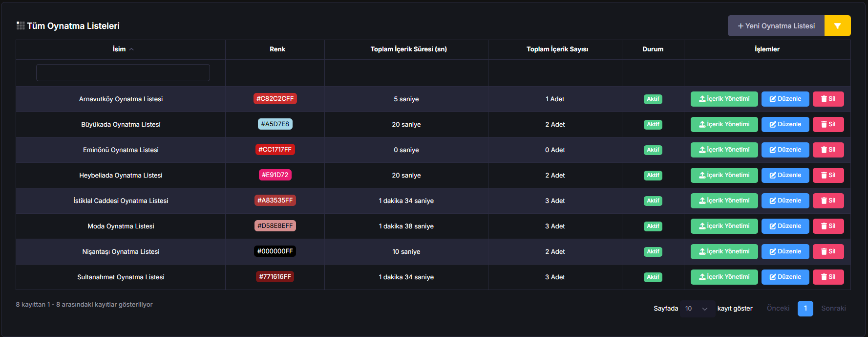Viewport: 868px width, 337px height.
Task: Click the grid icon beside Tüm Oynatma Listeleri
Action: (21, 25)
